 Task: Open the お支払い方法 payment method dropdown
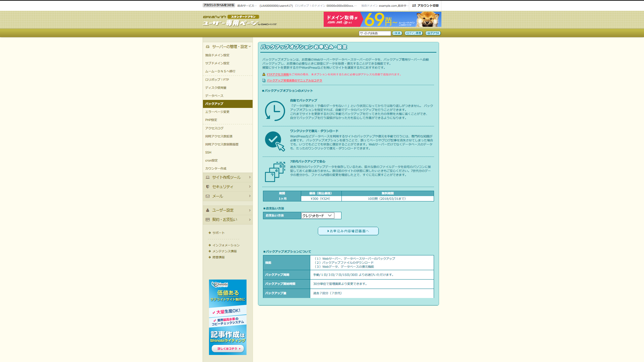pyautogui.click(x=318, y=216)
